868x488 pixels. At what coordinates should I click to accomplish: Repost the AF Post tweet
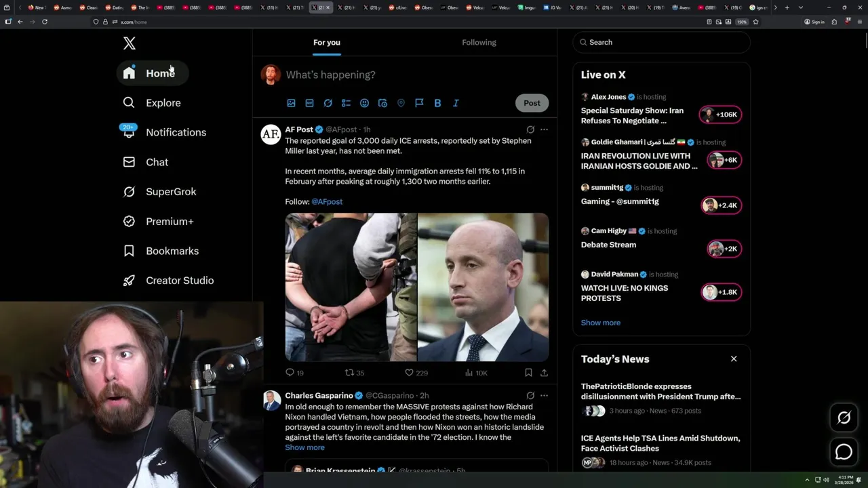pyautogui.click(x=355, y=373)
